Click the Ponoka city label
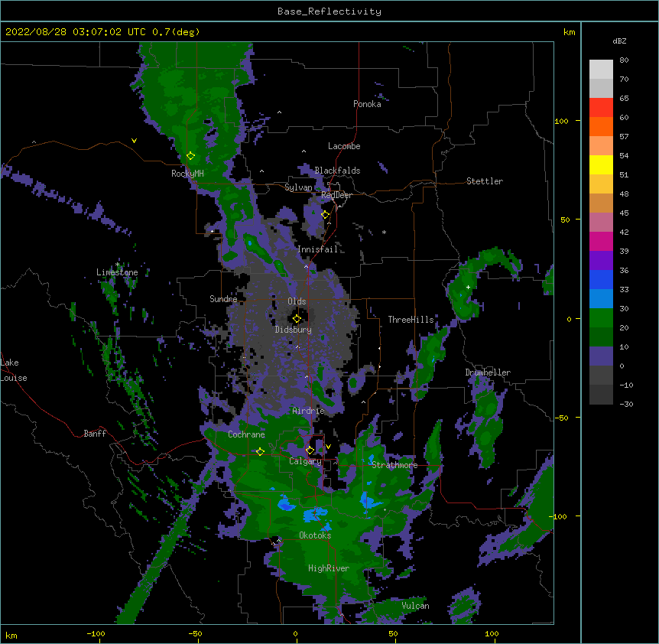 (x=367, y=104)
